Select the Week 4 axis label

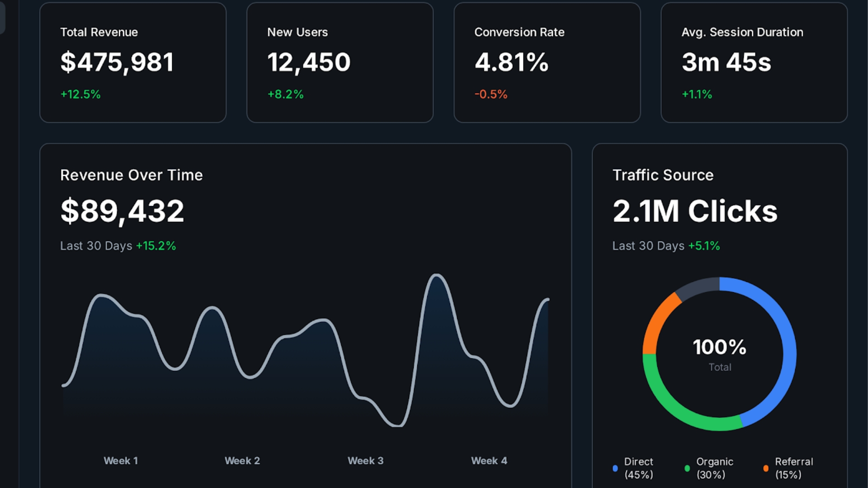pos(489,460)
